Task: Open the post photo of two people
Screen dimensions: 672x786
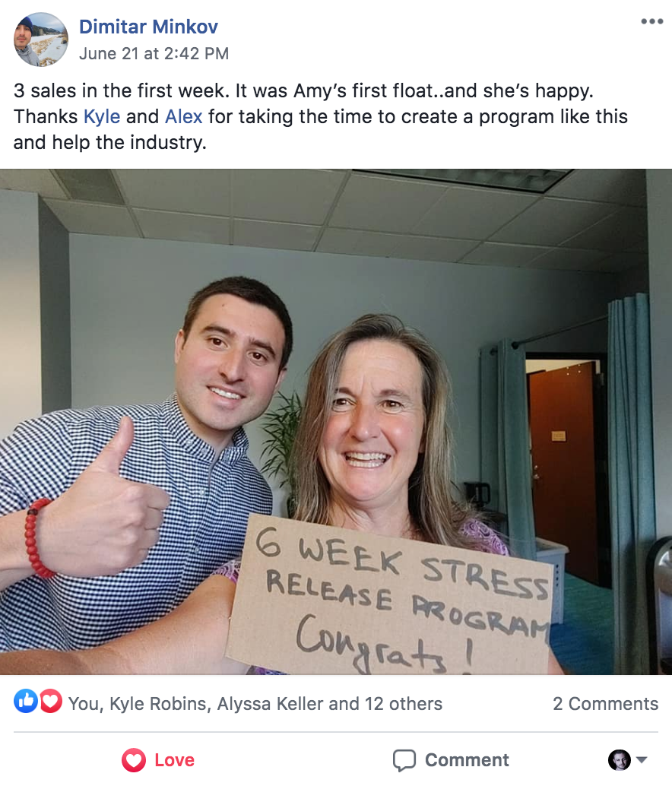Action: click(x=336, y=422)
